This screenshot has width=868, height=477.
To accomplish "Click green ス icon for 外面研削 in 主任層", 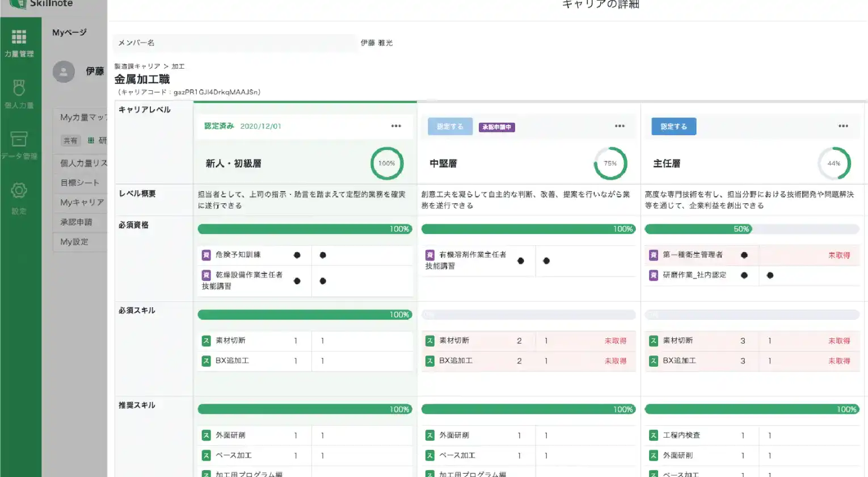I will click(x=654, y=455).
